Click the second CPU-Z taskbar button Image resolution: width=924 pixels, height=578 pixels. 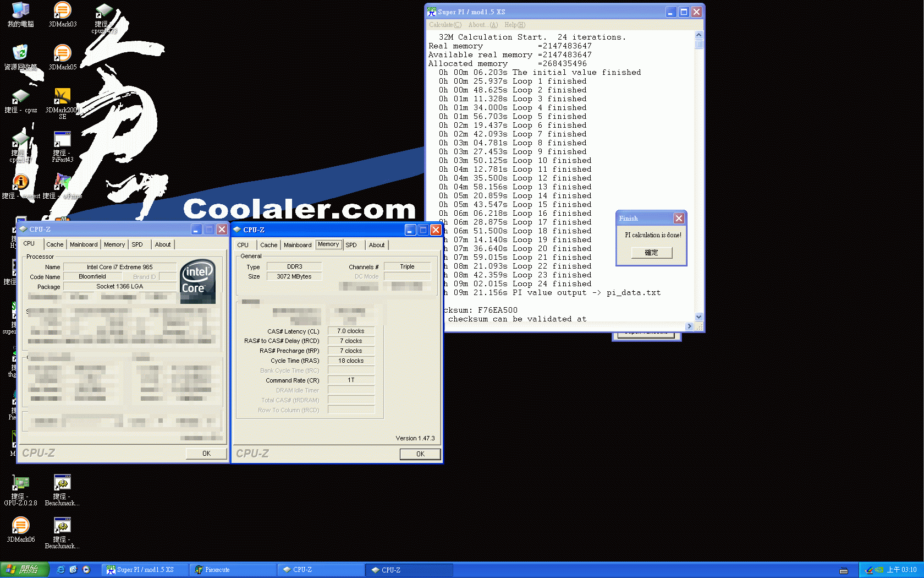(x=409, y=570)
